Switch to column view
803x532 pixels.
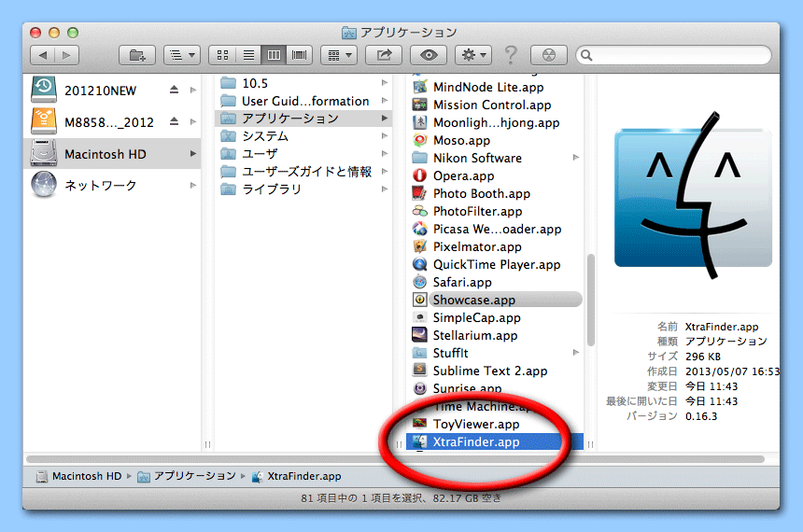[274, 55]
